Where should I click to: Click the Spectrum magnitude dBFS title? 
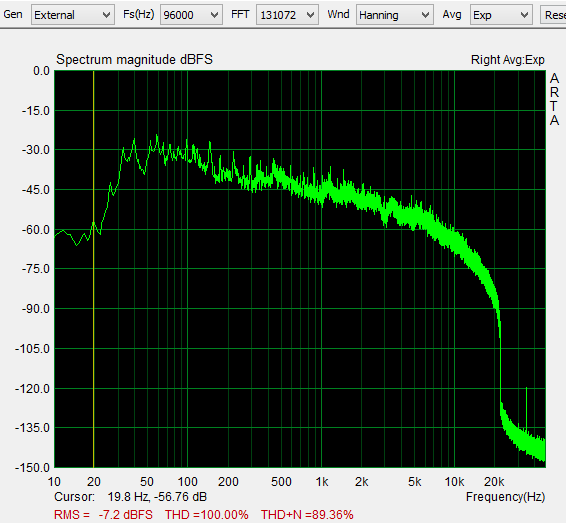[x=134, y=60]
